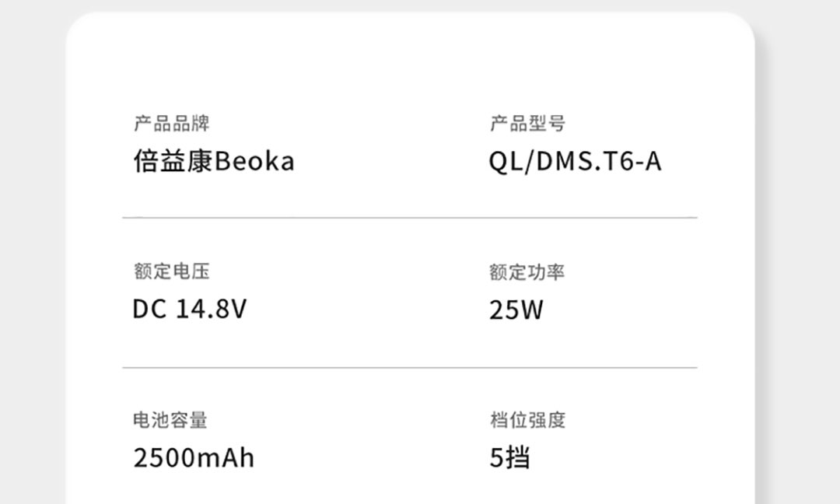Select the 2500mAh capacity value
The height and width of the screenshot is (504, 840).
[194, 458]
